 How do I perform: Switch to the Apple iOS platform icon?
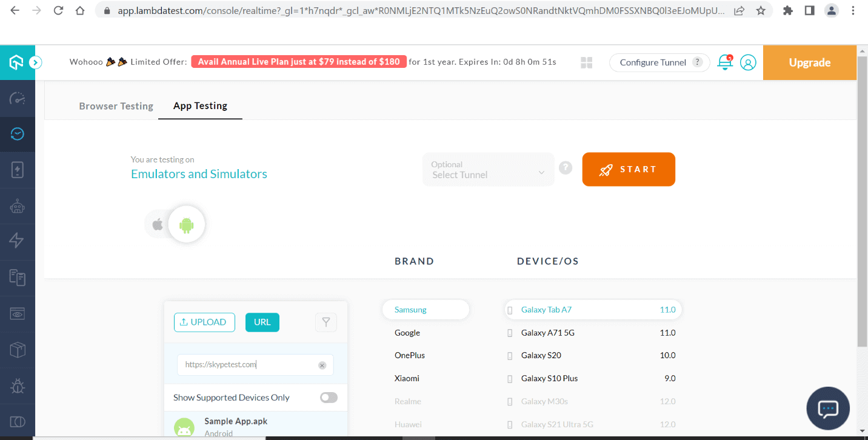157,223
